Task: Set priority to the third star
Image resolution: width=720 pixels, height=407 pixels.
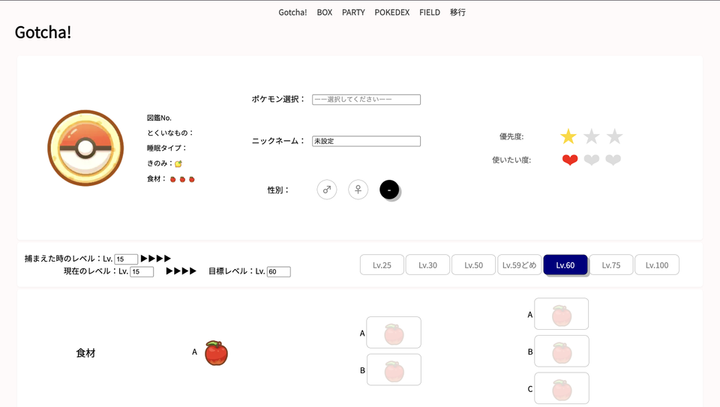Action: 614,136
